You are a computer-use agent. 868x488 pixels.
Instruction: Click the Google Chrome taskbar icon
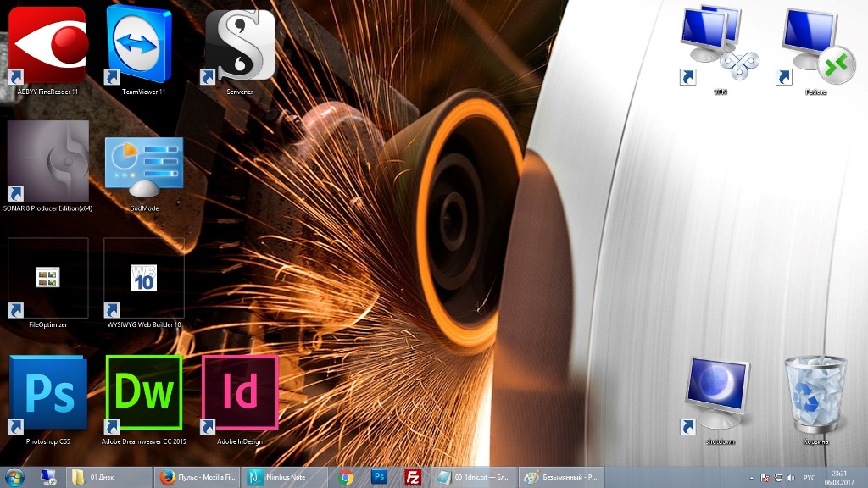coord(345,477)
